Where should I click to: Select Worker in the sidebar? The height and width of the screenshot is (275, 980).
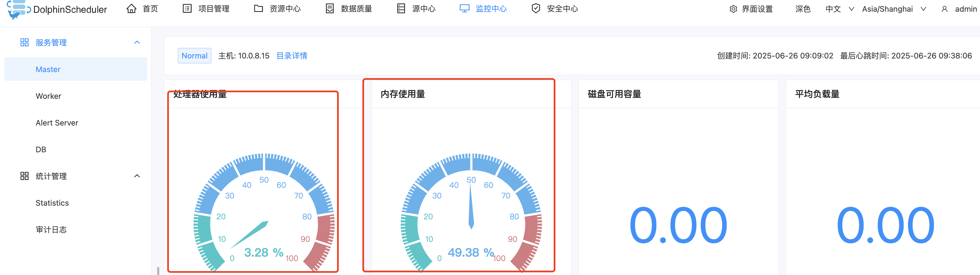tap(48, 96)
